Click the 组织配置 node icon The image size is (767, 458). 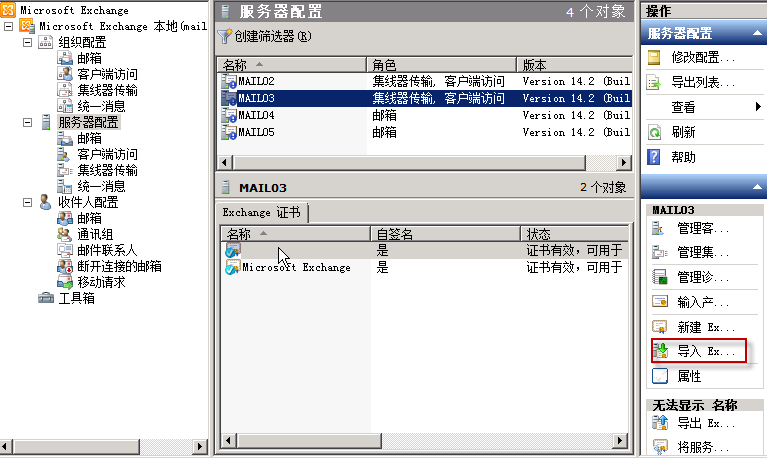(45, 42)
